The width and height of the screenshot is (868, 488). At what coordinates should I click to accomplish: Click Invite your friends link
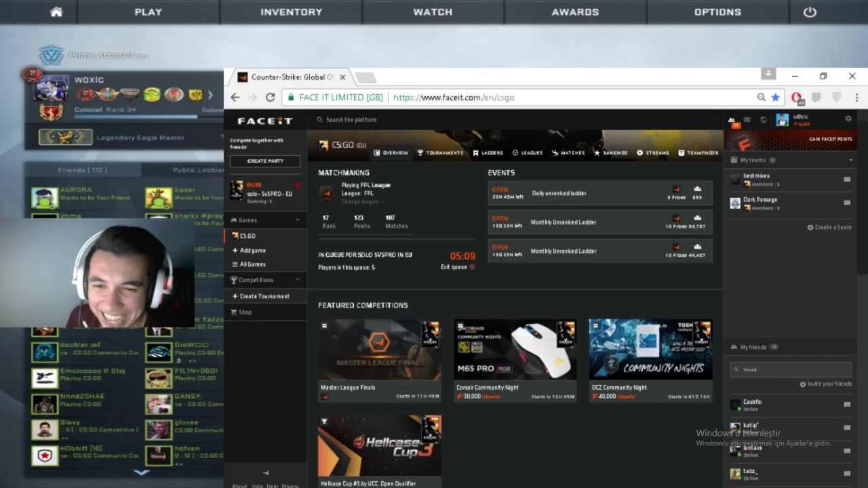click(x=825, y=384)
